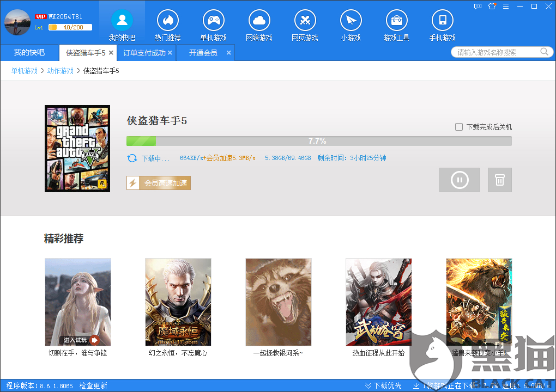The height and width of the screenshot is (392, 556).
Task: Open the 猛兽来袭 lion game thumbnail
Action: tap(479, 302)
